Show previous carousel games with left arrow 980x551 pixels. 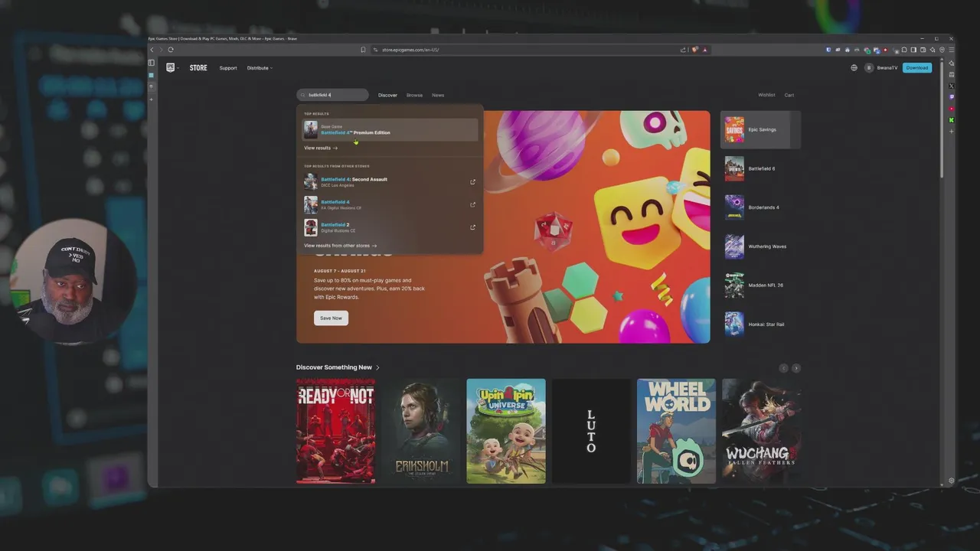(783, 368)
